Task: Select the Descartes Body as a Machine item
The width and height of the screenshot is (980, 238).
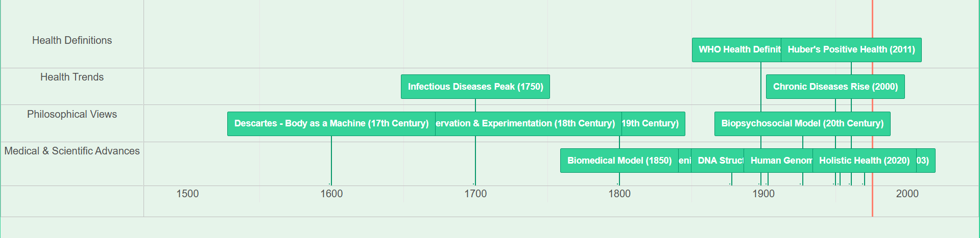Action: pyautogui.click(x=331, y=124)
